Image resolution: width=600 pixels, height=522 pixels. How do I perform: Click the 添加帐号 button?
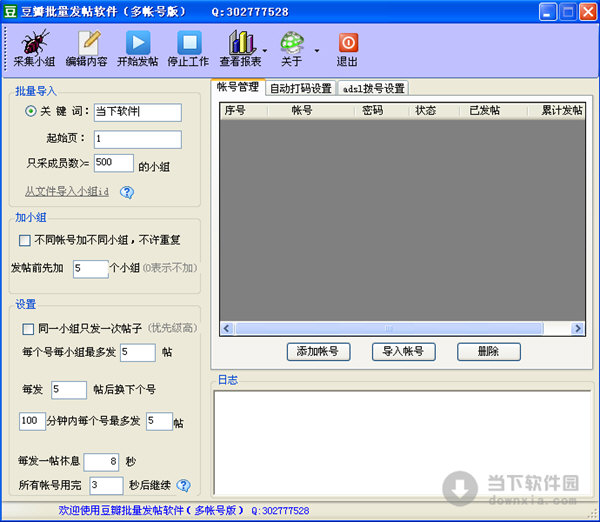pos(318,351)
